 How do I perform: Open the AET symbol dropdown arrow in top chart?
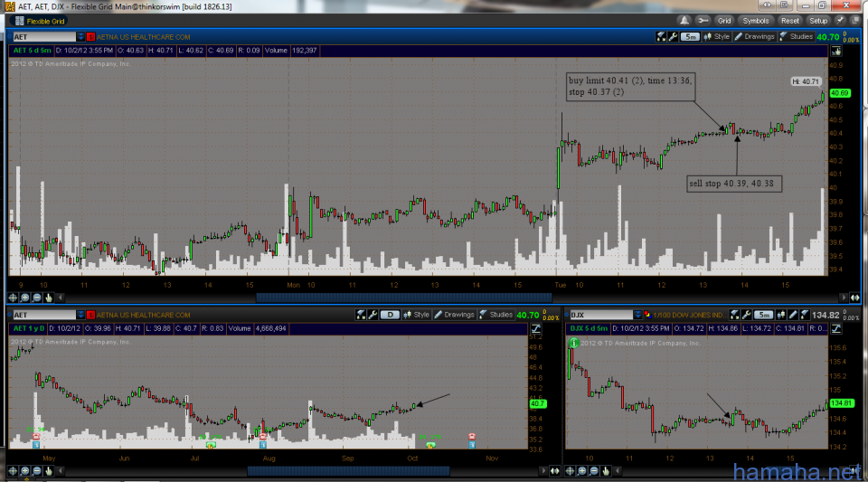80,37
